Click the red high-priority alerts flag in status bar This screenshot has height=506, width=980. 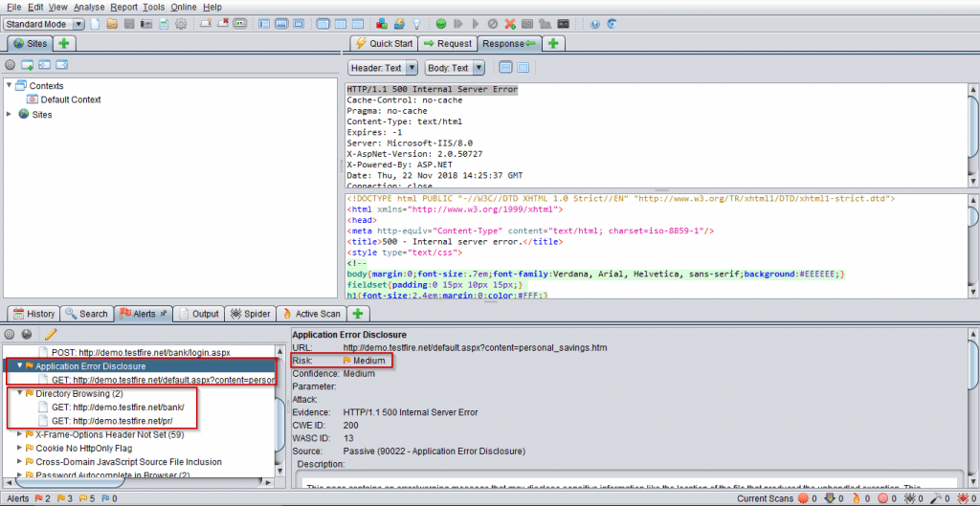tap(37, 498)
